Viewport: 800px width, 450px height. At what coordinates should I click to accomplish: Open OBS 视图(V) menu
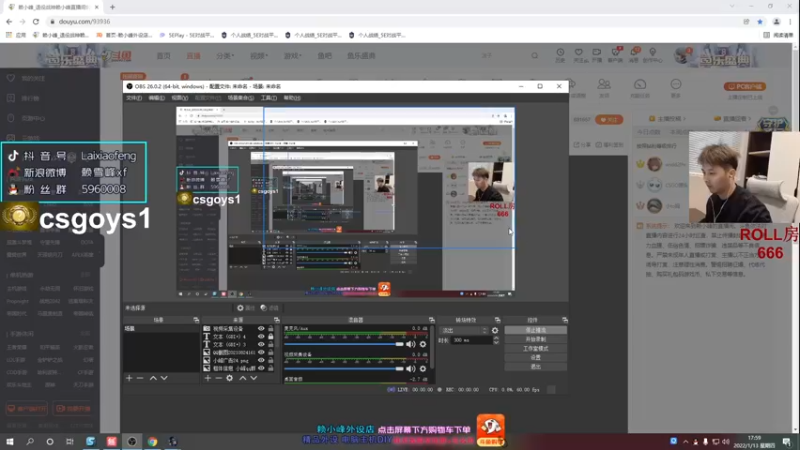pos(179,97)
